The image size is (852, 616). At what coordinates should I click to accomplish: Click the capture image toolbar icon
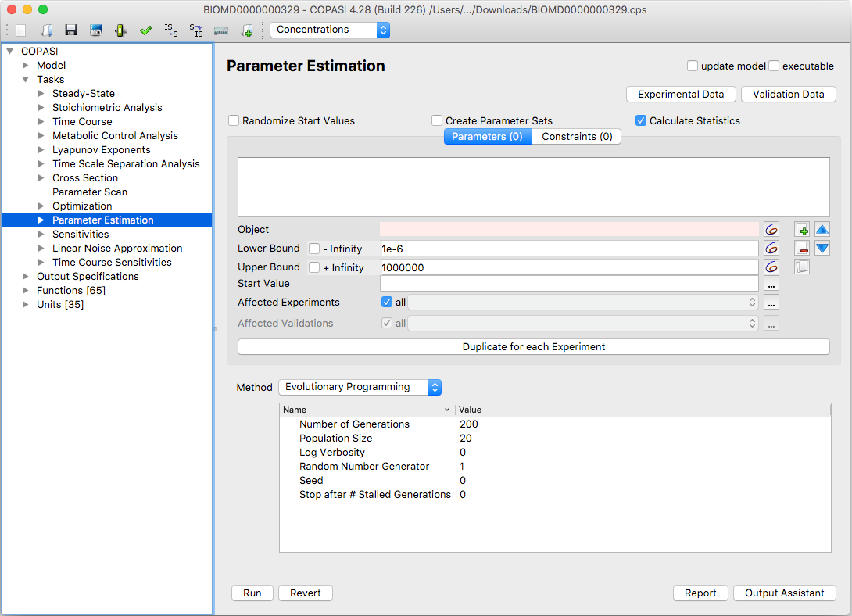(x=96, y=30)
